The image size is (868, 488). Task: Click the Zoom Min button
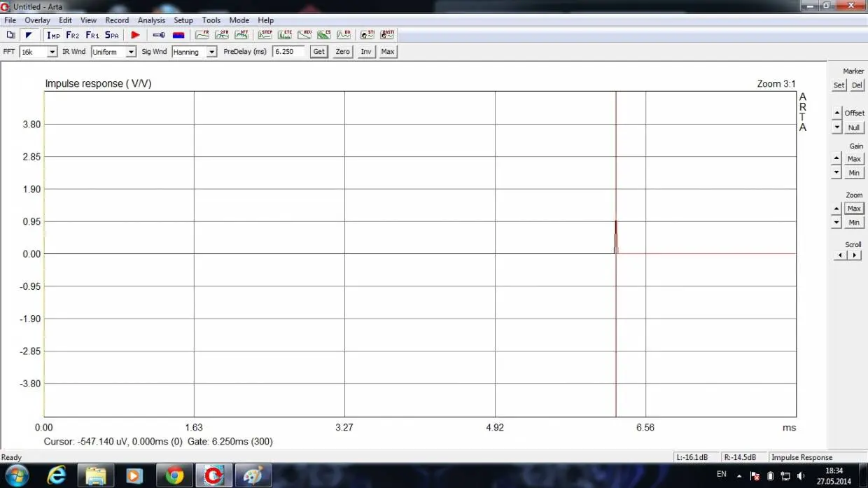pos(854,223)
